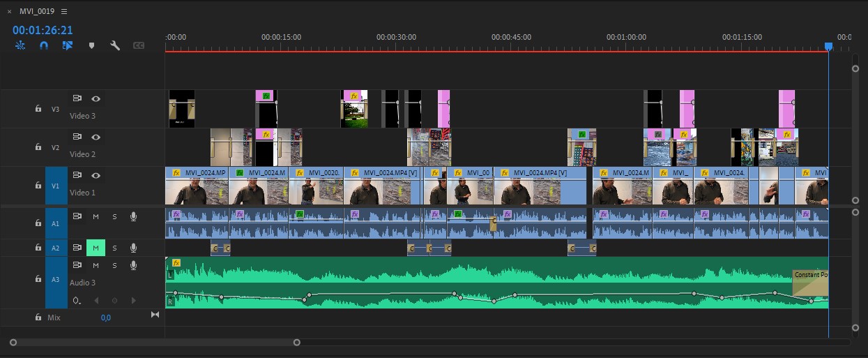Click the CC captions icon
Viewport: 868px width, 358px height.
(139, 45)
